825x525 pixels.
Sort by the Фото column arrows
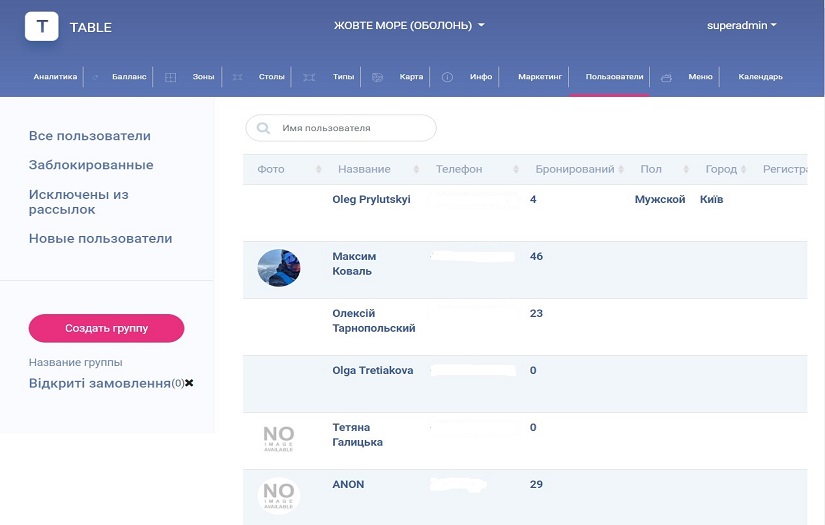click(318, 169)
